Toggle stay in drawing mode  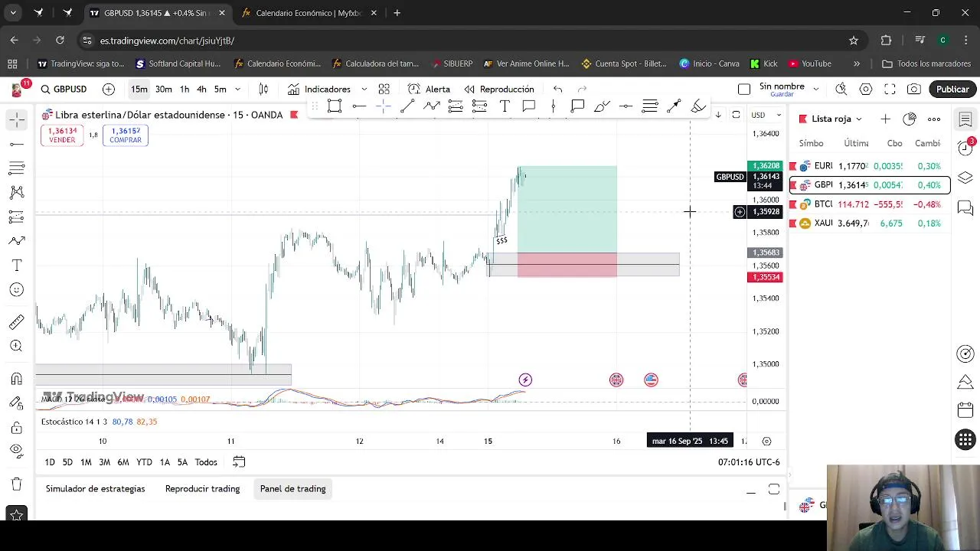pos(16,403)
